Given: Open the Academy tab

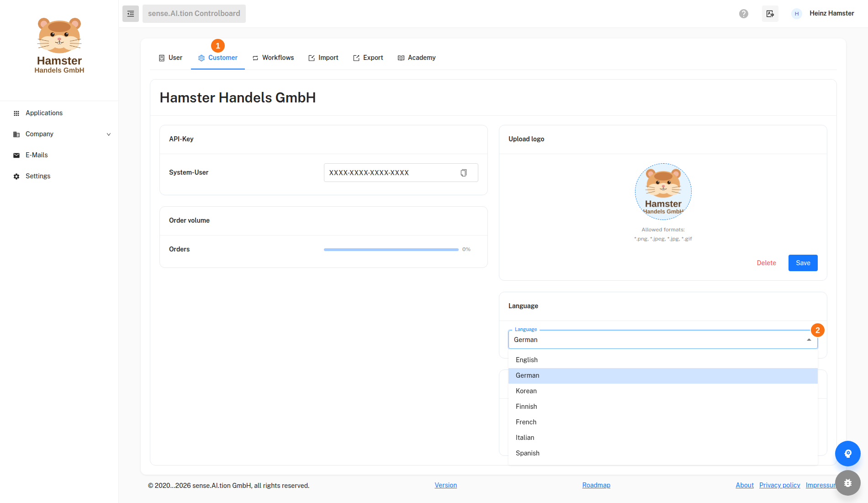Looking at the screenshot, I should coord(417,58).
